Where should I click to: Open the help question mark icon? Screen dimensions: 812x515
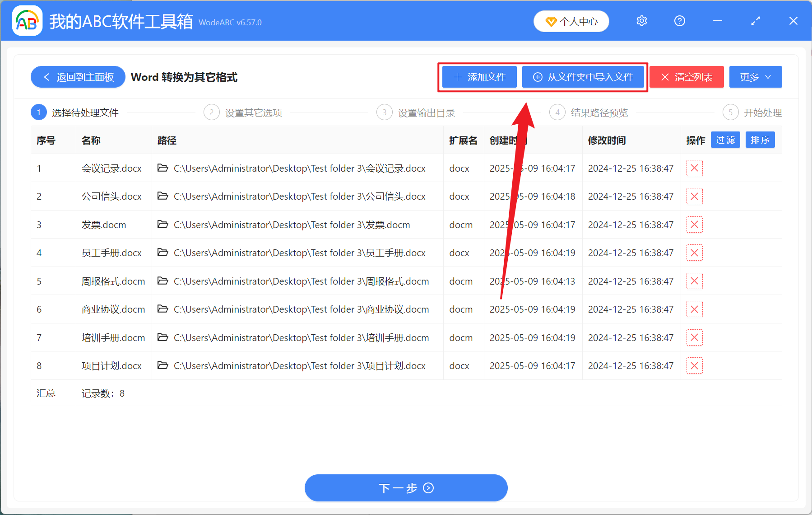click(680, 21)
